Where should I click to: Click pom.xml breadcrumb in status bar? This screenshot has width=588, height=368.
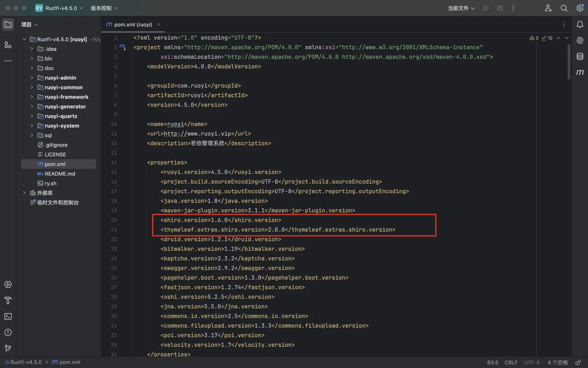(x=66, y=362)
